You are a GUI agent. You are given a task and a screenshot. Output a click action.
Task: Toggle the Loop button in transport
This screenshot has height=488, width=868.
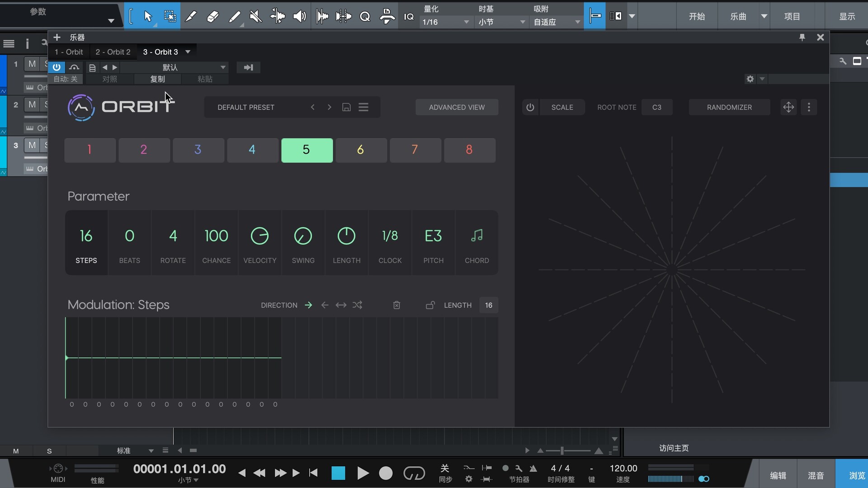[414, 473]
